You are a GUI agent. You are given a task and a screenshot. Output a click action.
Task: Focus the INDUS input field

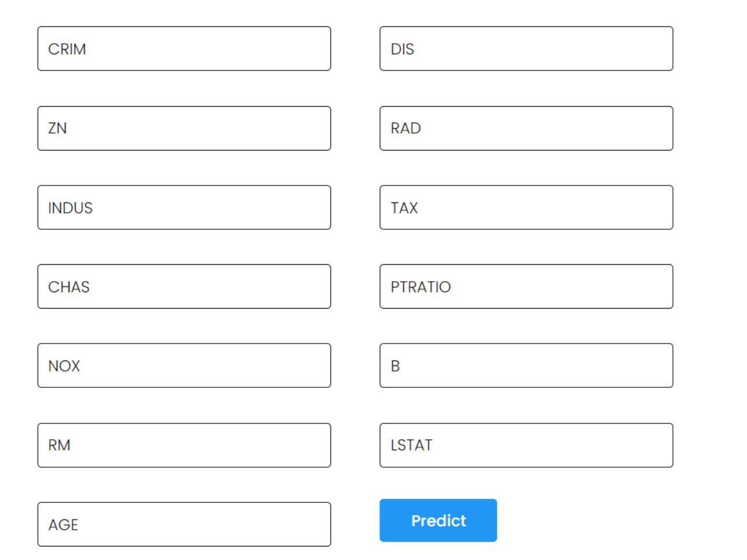click(x=184, y=208)
